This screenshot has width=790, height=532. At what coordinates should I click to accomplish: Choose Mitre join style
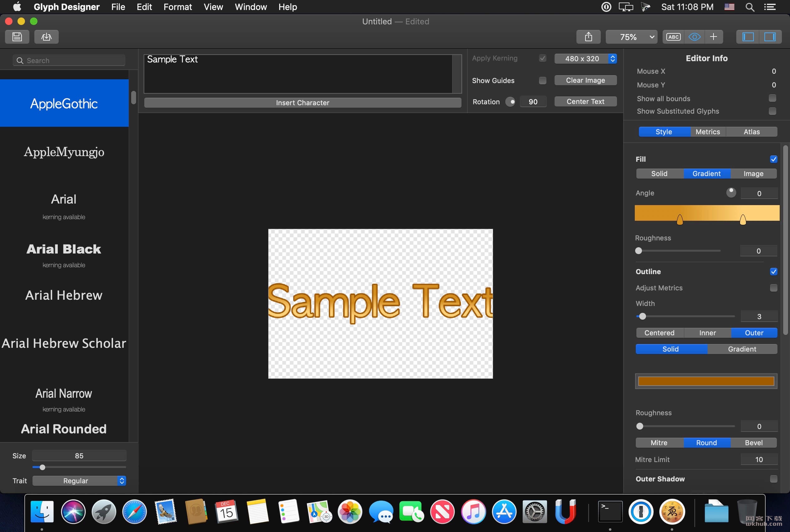pyautogui.click(x=659, y=442)
